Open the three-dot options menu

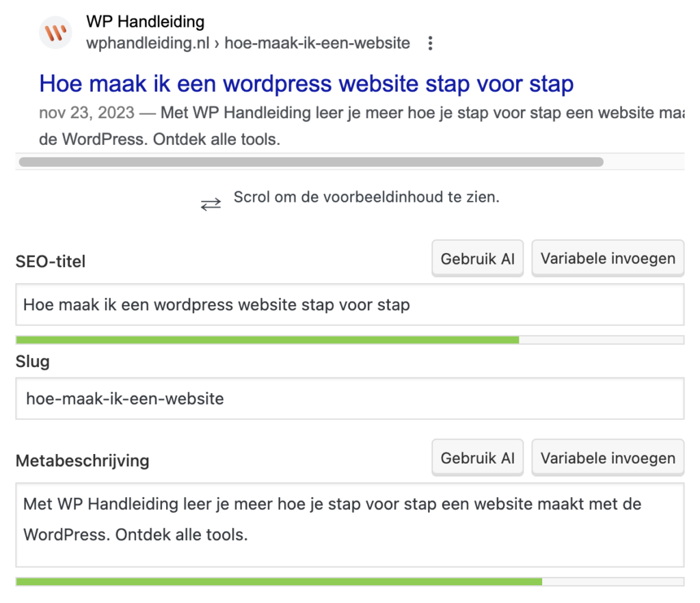tap(430, 42)
